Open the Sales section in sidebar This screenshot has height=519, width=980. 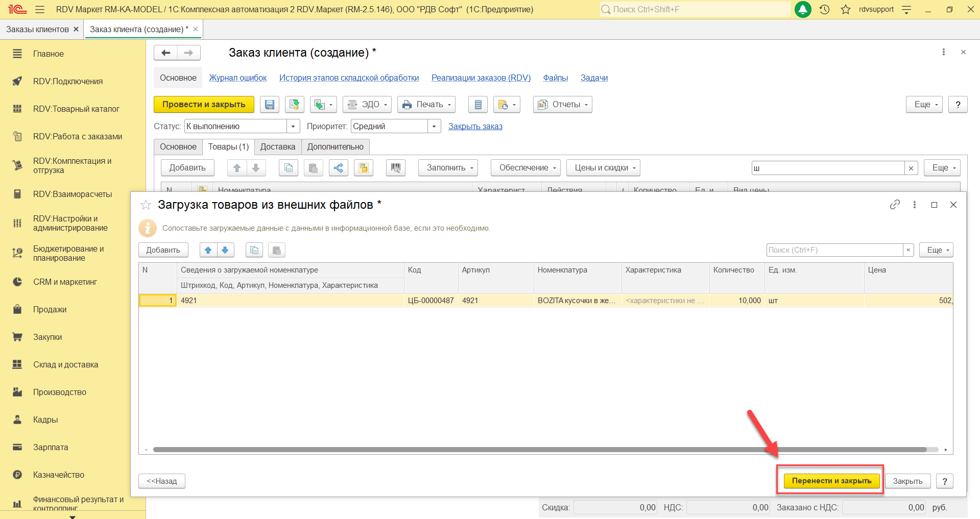tap(50, 310)
